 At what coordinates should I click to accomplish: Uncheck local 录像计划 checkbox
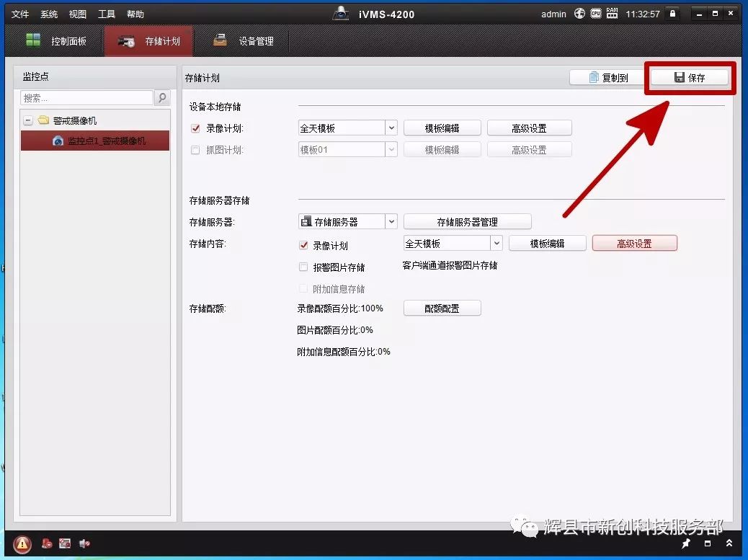coord(195,128)
